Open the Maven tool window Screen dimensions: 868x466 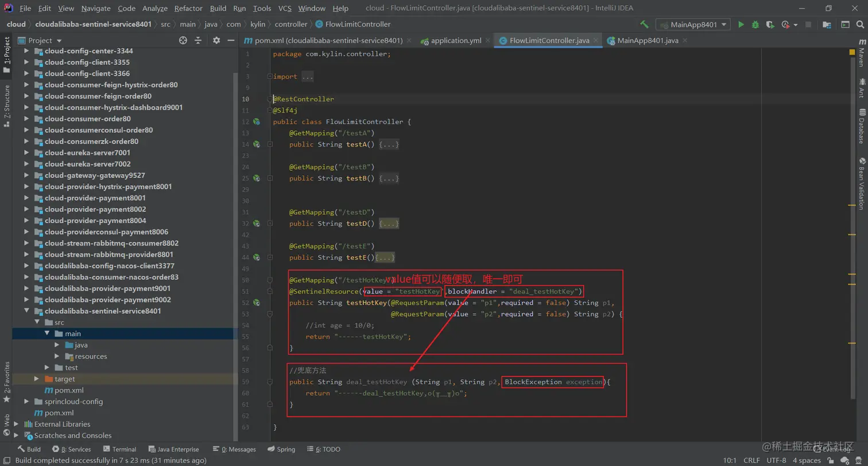(x=862, y=53)
